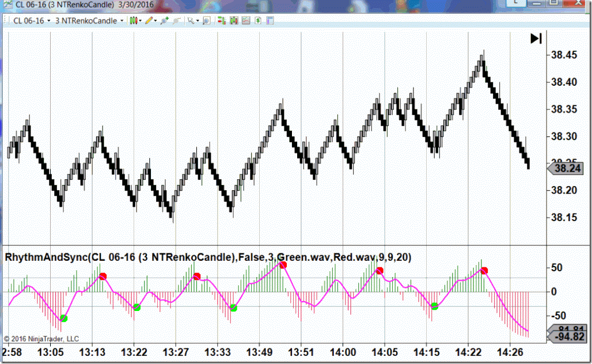Open the drawing tools dropdown arrow
The image size is (592, 364).
(x=155, y=21)
